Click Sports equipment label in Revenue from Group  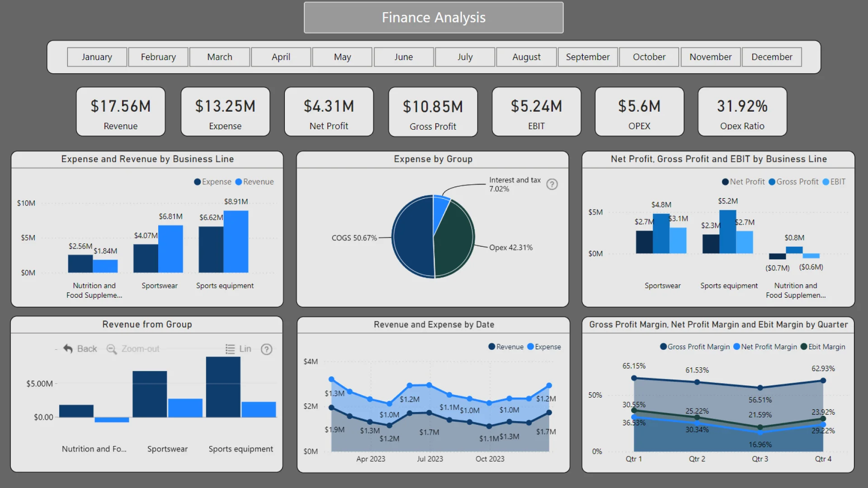[241, 449]
